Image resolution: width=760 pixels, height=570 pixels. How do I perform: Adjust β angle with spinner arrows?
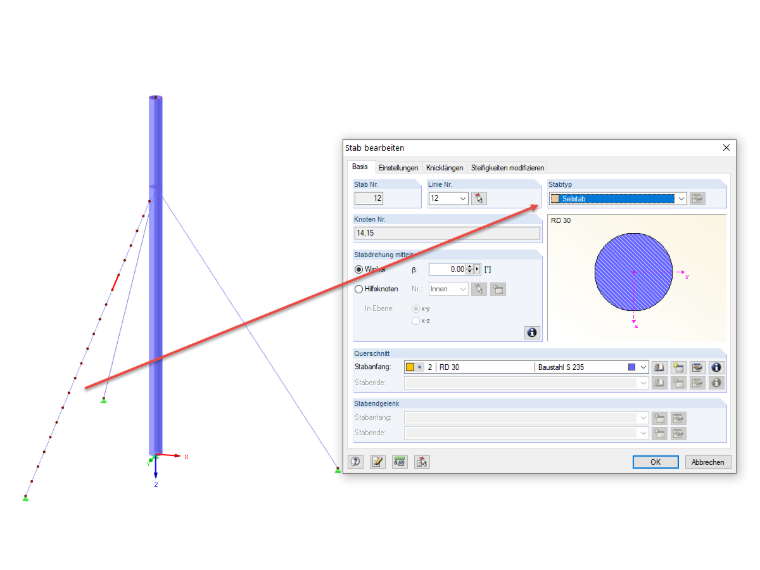(x=469, y=269)
